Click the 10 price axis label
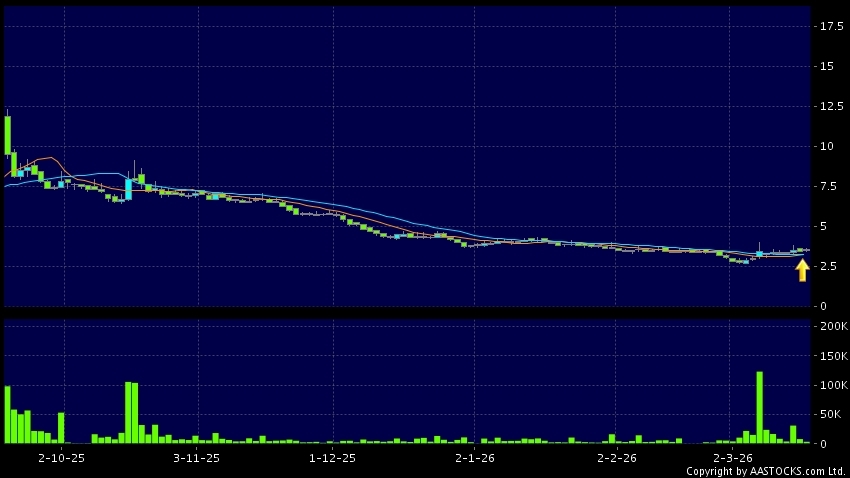This screenshot has height=478, width=850. (x=827, y=146)
